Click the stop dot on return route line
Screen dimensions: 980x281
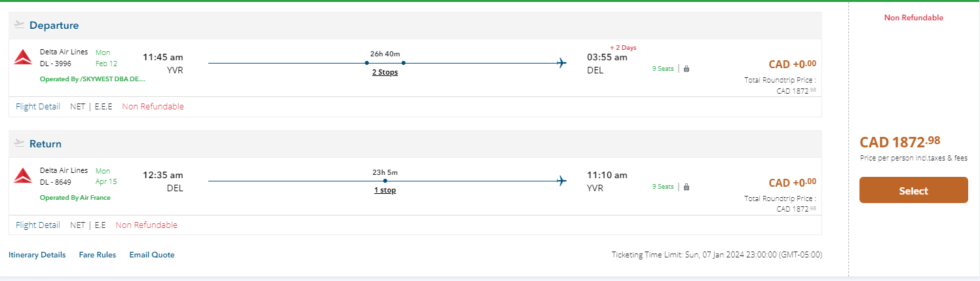tap(385, 181)
